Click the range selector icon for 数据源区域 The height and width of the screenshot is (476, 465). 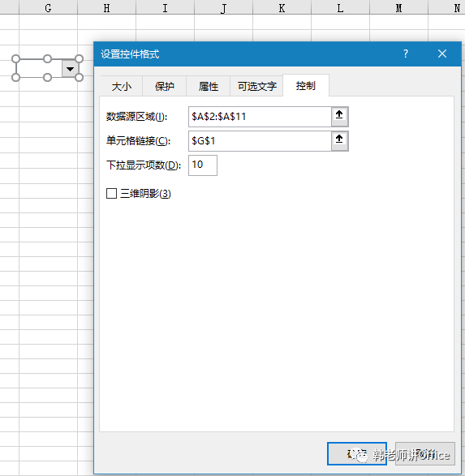(339, 117)
